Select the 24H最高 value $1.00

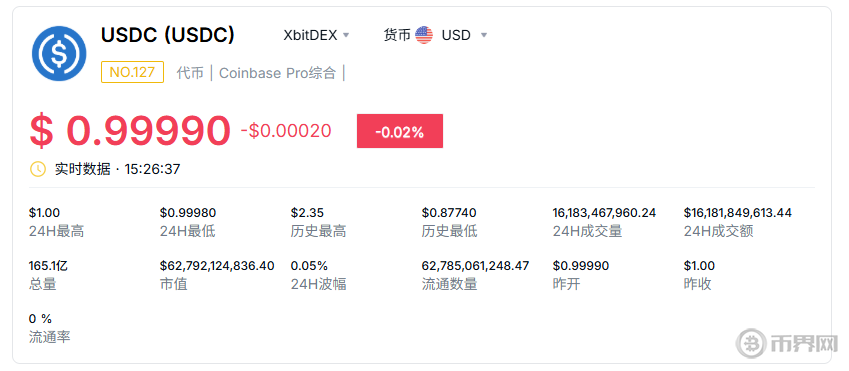point(44,213)
